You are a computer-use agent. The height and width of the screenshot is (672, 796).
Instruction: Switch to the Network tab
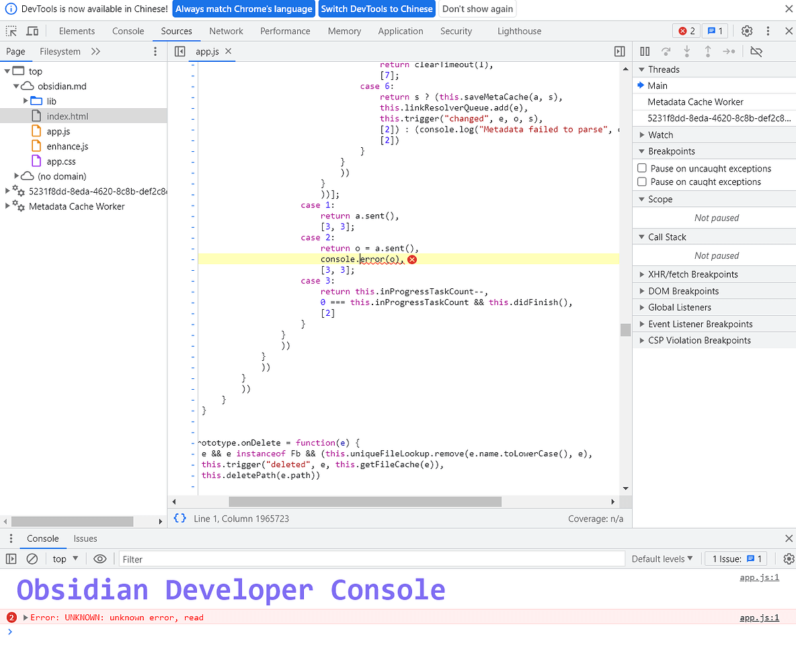[x=226, y=31]
